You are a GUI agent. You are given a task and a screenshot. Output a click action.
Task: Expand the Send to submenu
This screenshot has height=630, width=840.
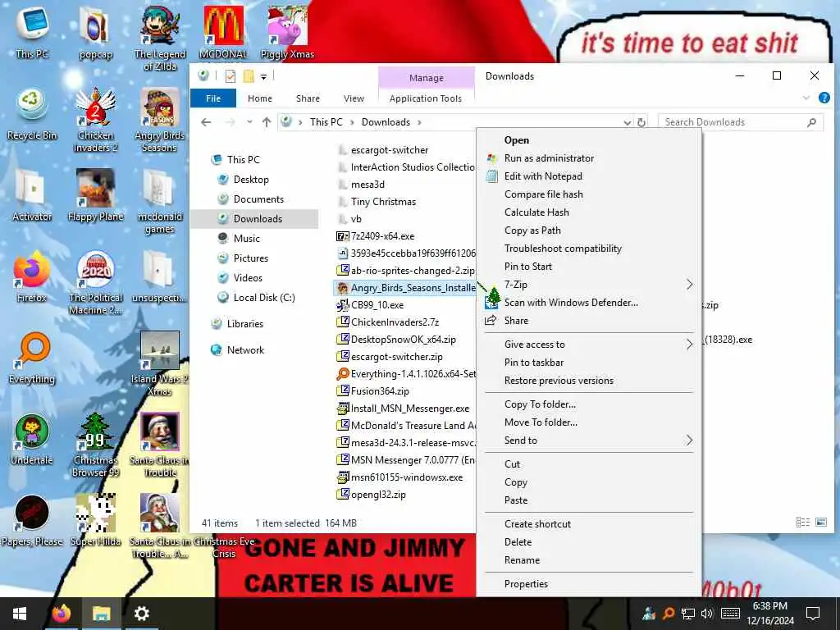point(588,441)
